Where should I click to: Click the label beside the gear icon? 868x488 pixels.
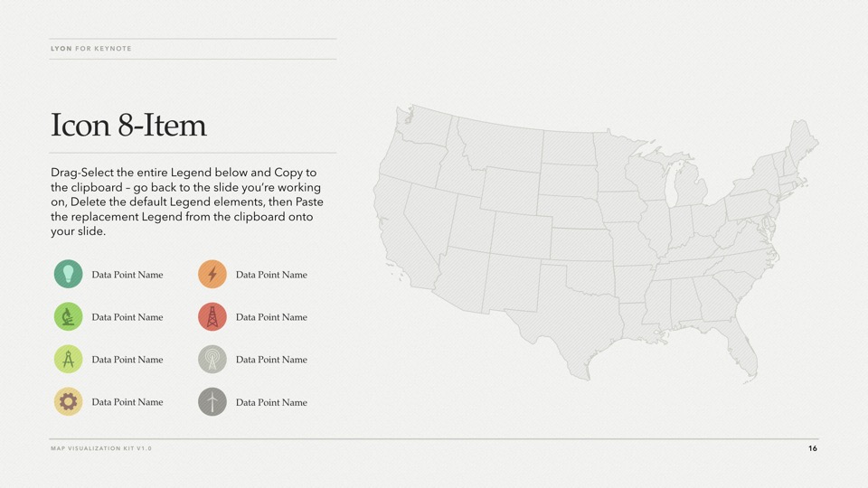click(x=127, y=402)
